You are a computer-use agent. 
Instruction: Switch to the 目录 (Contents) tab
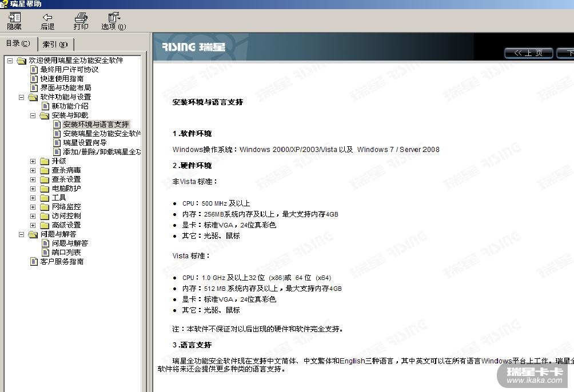(18, 43)
